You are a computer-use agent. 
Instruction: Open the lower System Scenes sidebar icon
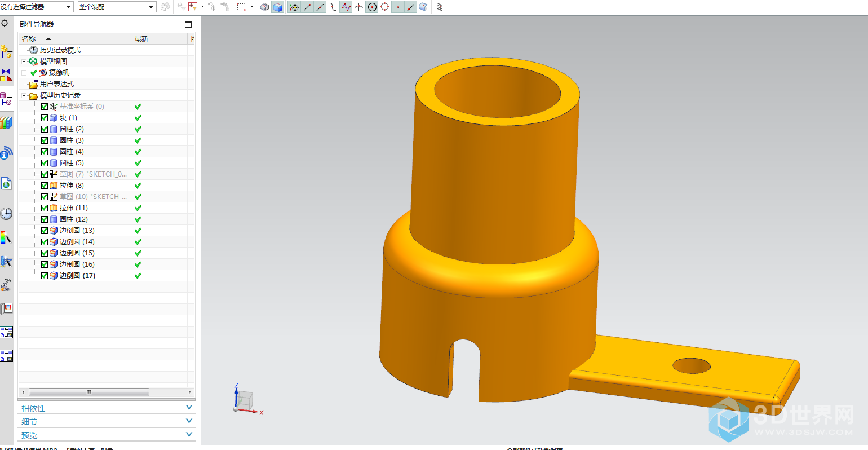6,356
